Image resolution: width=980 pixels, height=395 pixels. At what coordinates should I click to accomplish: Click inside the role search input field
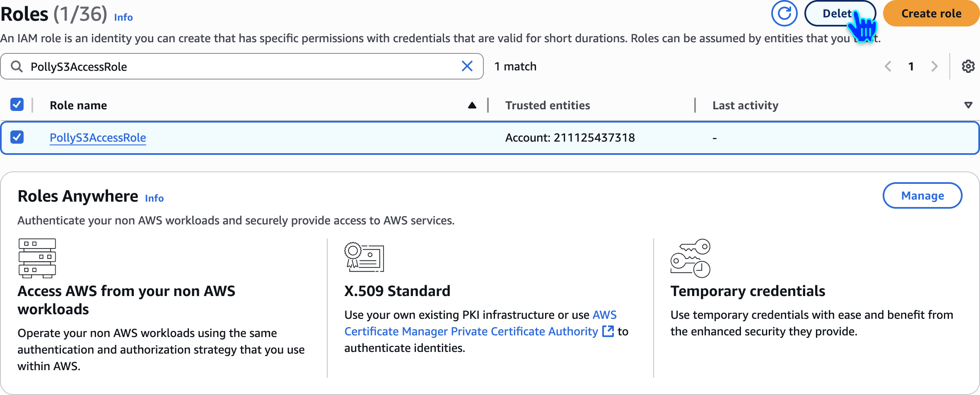point(242,66)
